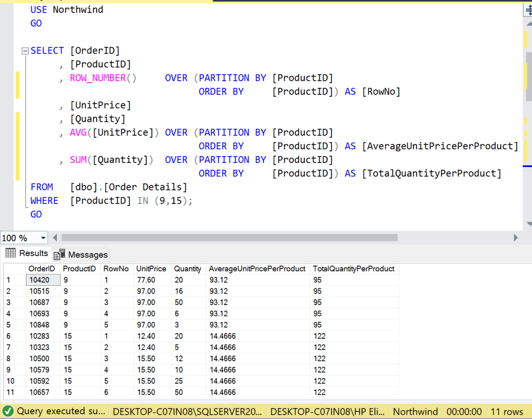Click the Northwind database in status bar
Image resolution: width=532 pixels, height=419 pixels.
tap(415, 411)
